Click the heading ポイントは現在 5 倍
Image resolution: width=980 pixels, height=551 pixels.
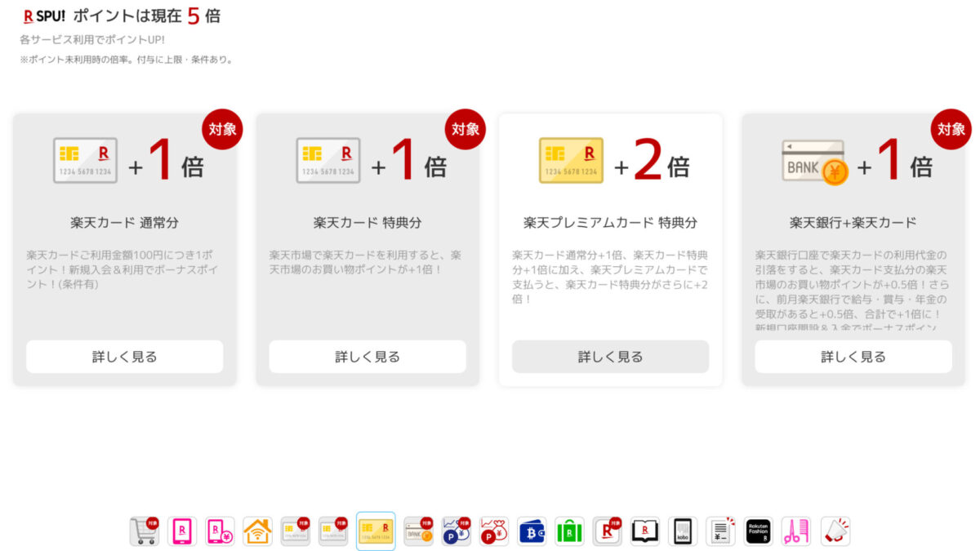click(147, 16)
